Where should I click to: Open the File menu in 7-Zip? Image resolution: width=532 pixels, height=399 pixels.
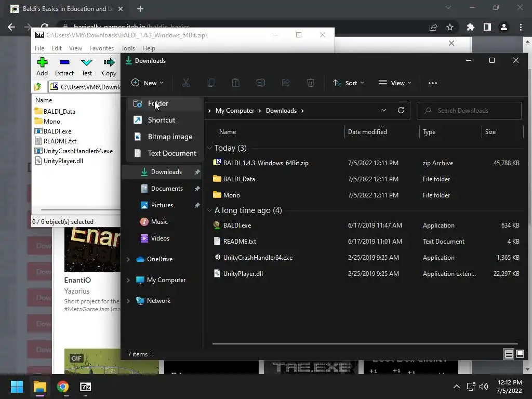39,48
